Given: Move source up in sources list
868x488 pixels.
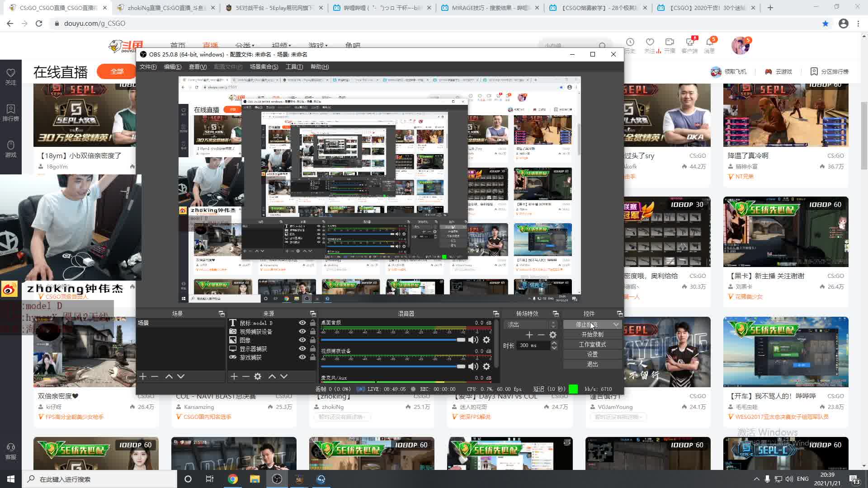Looking at the screenshot, I should pyautogui.click(x=272, y=376).
